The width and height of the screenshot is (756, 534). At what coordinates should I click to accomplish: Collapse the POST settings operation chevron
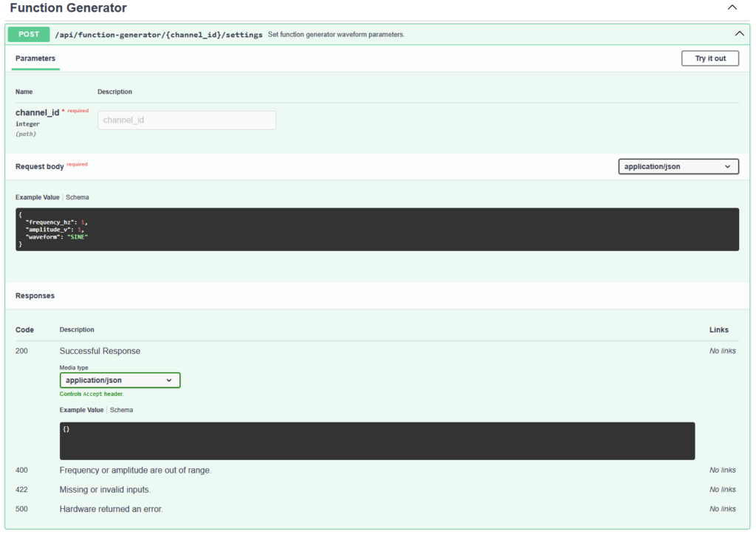pos(738,34)
